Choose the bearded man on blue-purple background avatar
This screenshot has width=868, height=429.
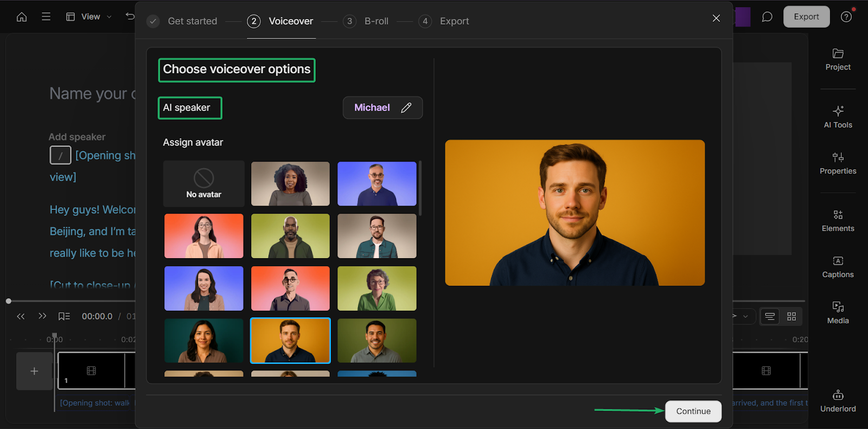pos(377,184)
